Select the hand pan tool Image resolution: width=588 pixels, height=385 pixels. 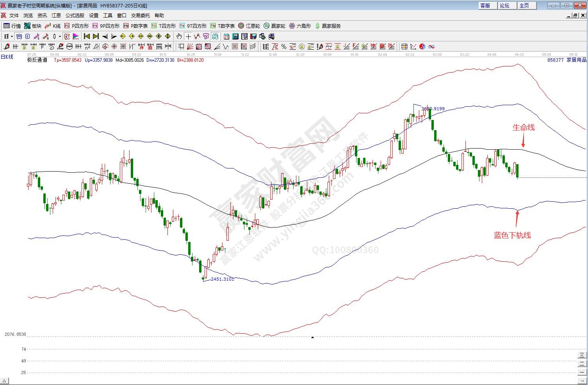coord(179,36)
